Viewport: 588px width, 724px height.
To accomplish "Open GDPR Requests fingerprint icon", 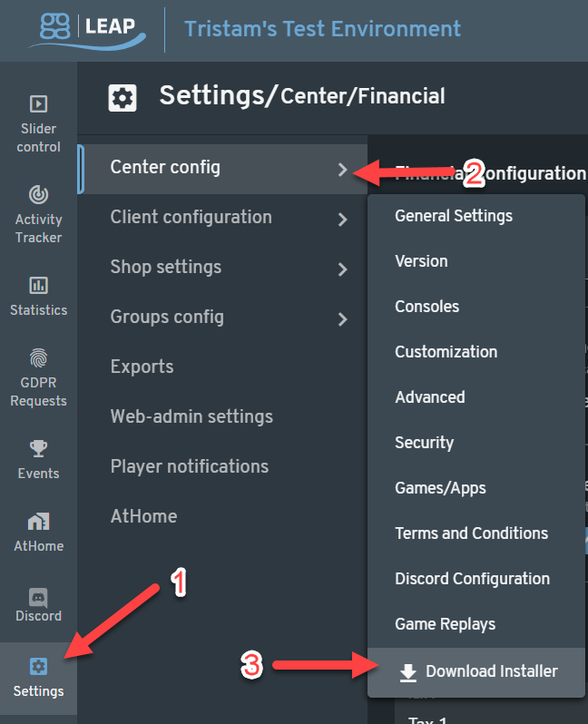I will point(38,357).
